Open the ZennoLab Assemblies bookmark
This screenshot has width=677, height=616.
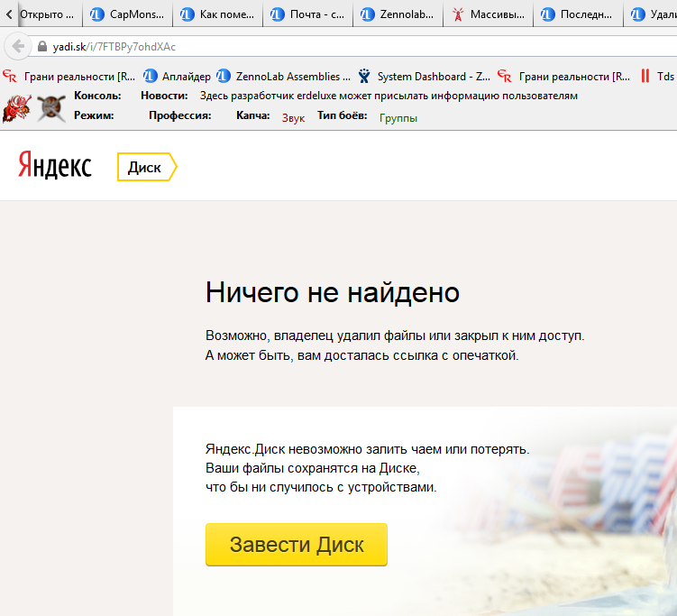coord(283,77)
